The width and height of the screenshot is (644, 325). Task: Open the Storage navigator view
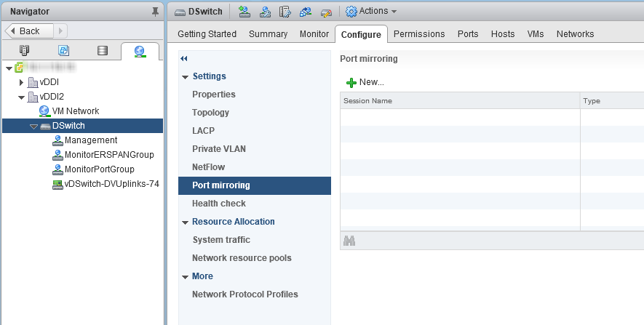[102, 51]
